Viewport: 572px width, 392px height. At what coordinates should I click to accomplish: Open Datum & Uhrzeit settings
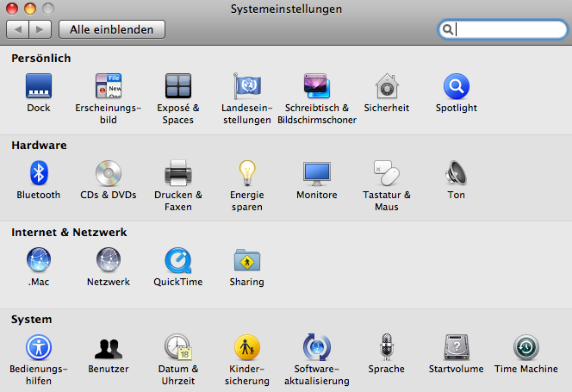(x=177, y=347)
